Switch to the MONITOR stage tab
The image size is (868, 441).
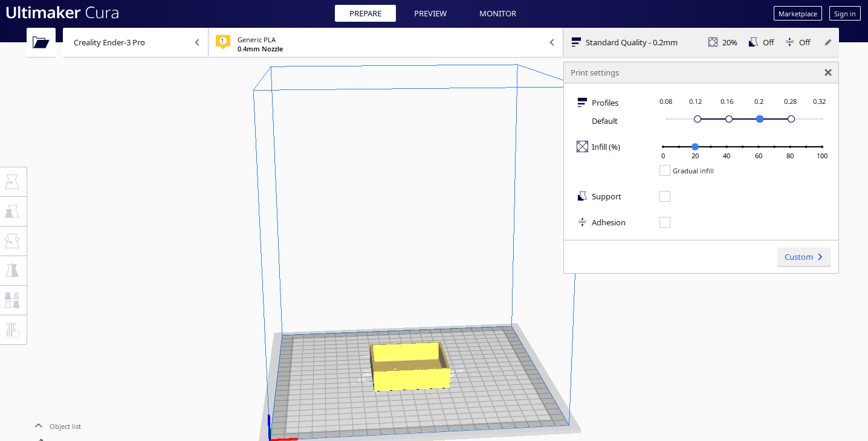coord(497,13)
